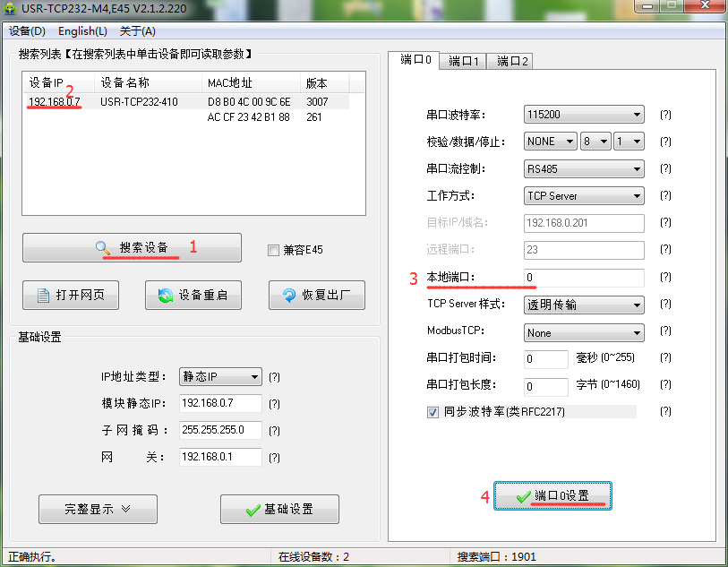The width and height of the screenshot is (728, 567).
Task: Open help (?) next to 同步波特率
Action: click(x=665, y=411)
